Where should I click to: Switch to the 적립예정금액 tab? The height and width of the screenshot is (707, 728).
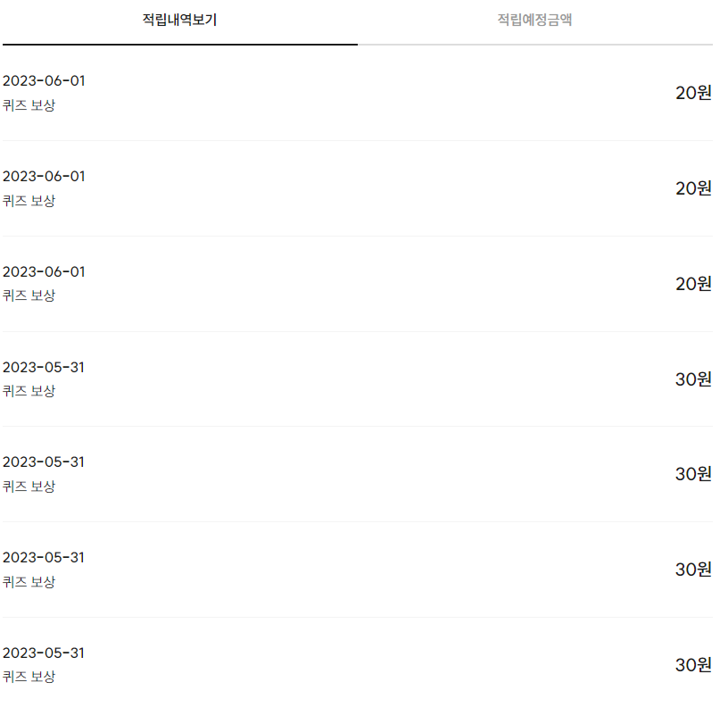click(x=535, y=20)
